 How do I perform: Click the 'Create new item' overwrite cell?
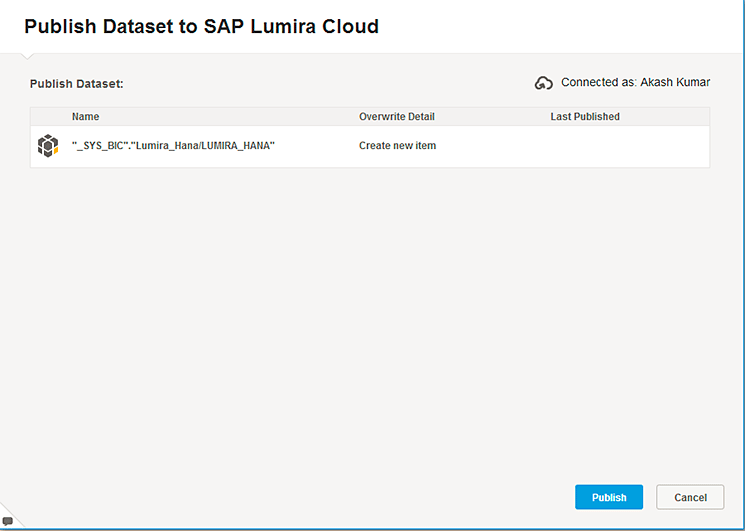pos(398,146)
